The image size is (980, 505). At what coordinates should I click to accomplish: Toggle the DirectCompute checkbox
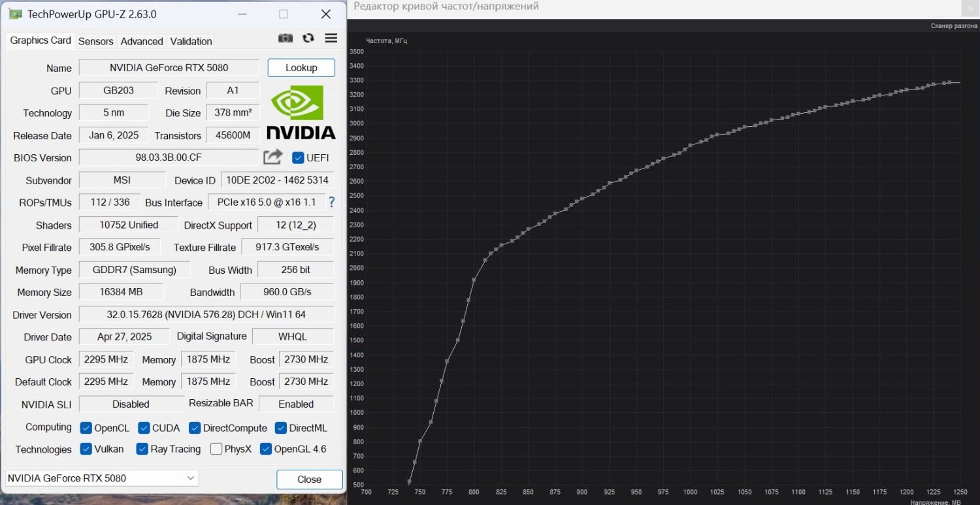195,428
